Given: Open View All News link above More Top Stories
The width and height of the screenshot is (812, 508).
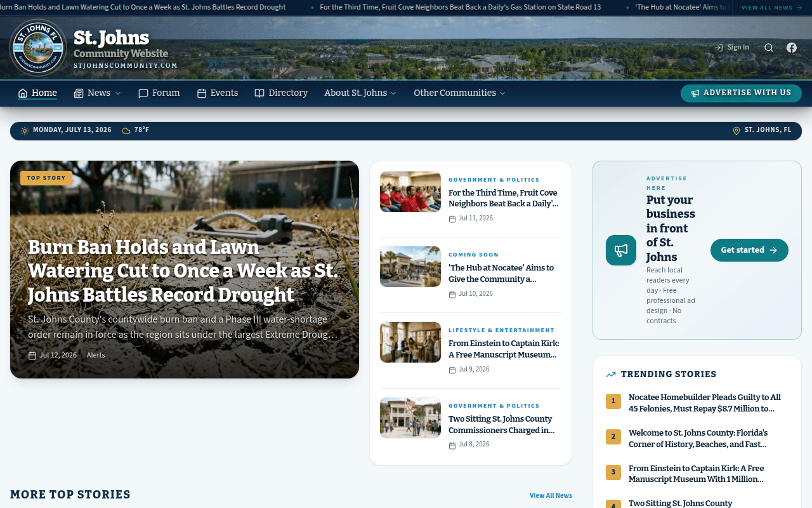Looking at the screenshot, I should click(551, 495).
